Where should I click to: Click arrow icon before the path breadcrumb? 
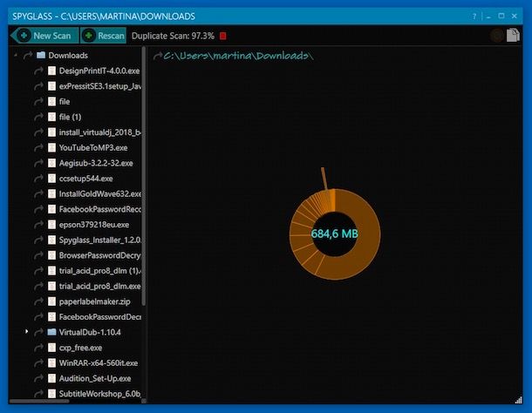[x=158, y=56]
